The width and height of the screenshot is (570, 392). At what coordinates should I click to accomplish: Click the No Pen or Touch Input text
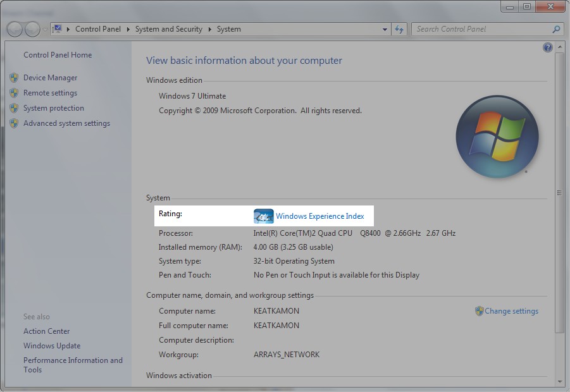[337, 275]
